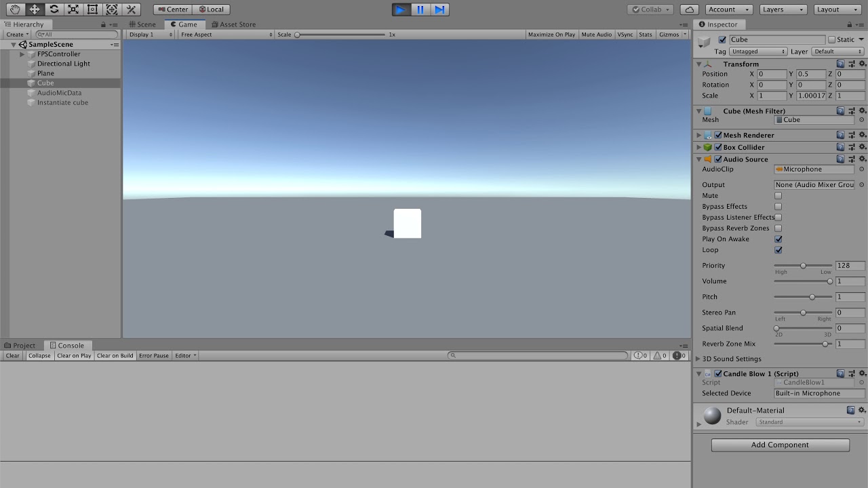This screenshot has width=868, height=488.
Task: Click the Transform component help icon
Action: click(x=841, y=64)
